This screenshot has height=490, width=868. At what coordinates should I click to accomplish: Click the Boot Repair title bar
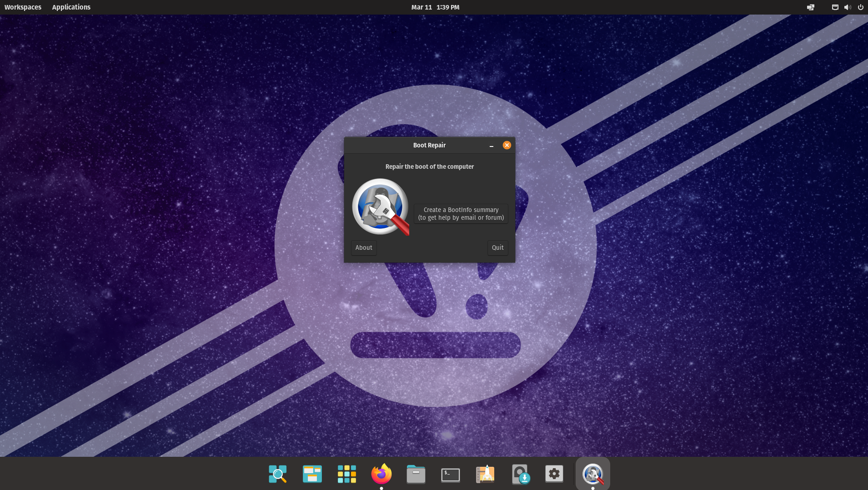pyautogui.click(x=429, y=145)
